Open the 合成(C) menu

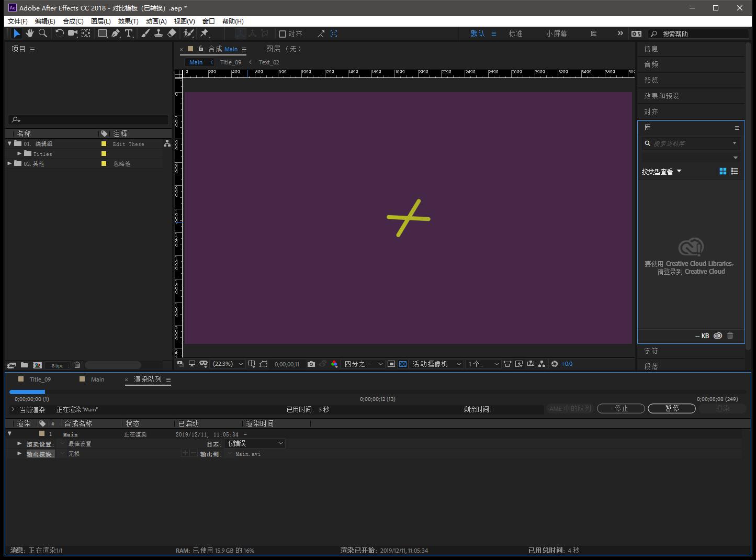click(x=73, y=21)
